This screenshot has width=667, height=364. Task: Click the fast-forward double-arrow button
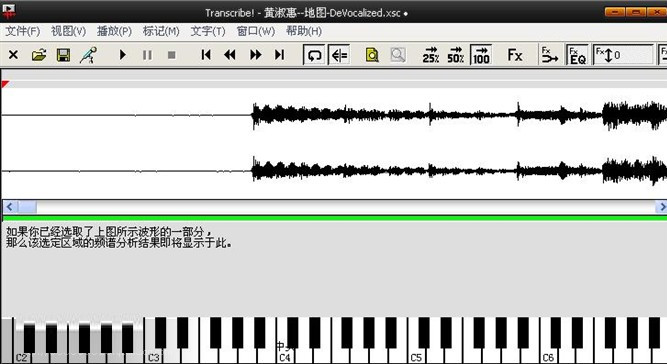[x=256, y=55]
